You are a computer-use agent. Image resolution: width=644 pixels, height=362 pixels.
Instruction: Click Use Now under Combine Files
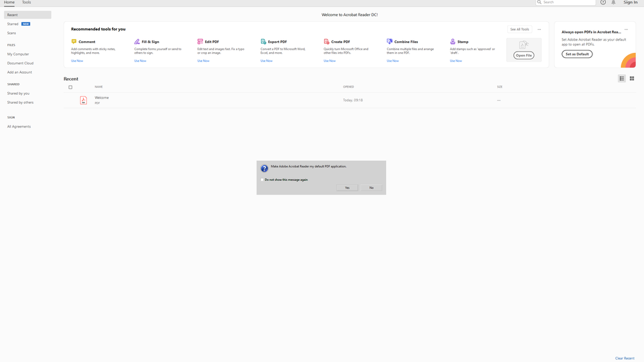point(393,61)
